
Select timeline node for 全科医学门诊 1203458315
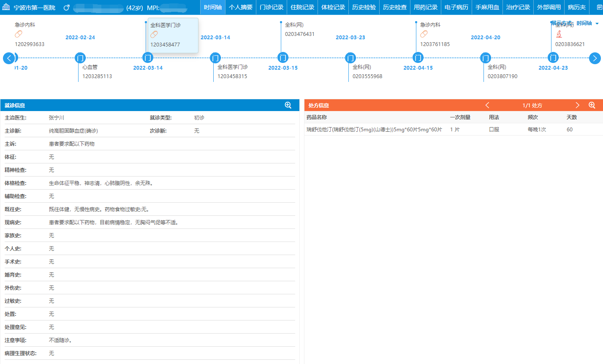click(215, 58)
